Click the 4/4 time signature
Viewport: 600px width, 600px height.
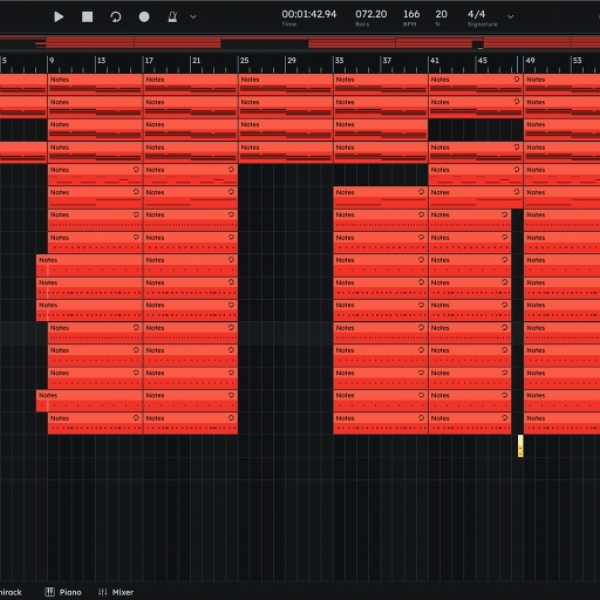[x=476, y=14]
